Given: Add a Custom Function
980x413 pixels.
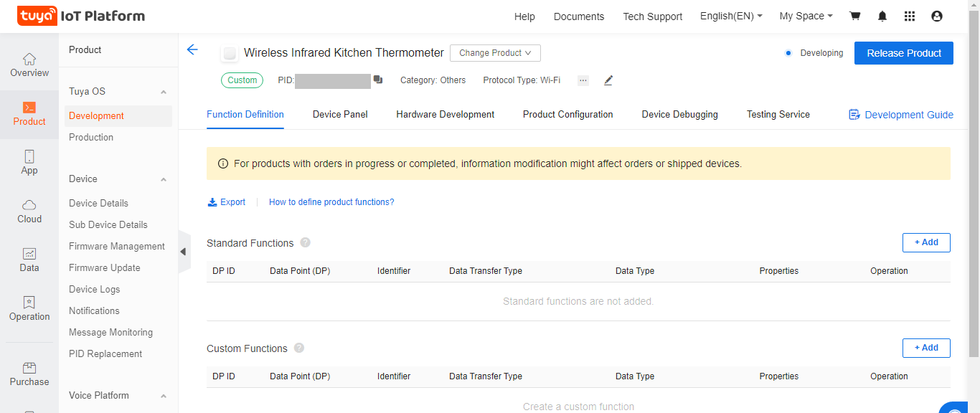Looking at the screenshot, I should pyautogui.click(x=925, y=348).
